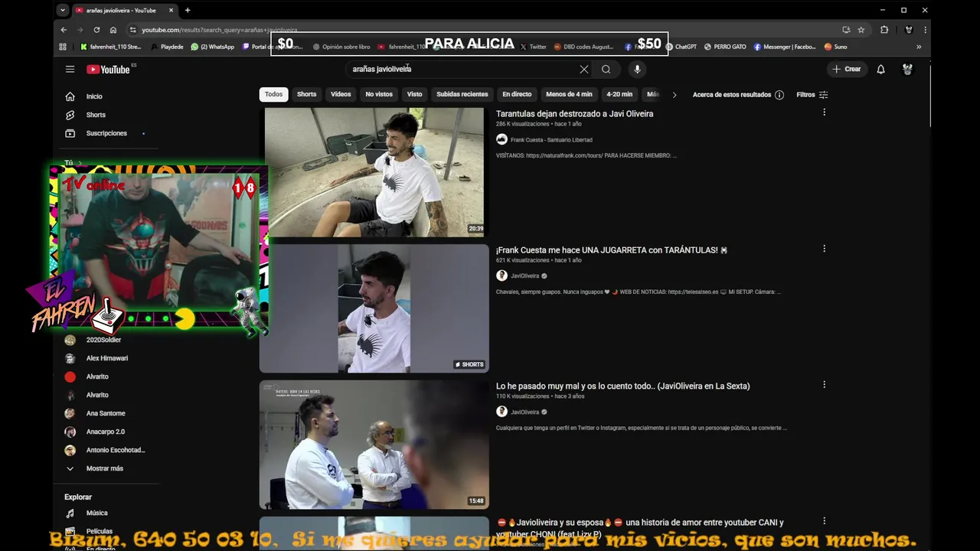The height and width of the screenshot is (551, 980).
Task: Open Alex Himawari subscription
Action: [x=107, y=358]
